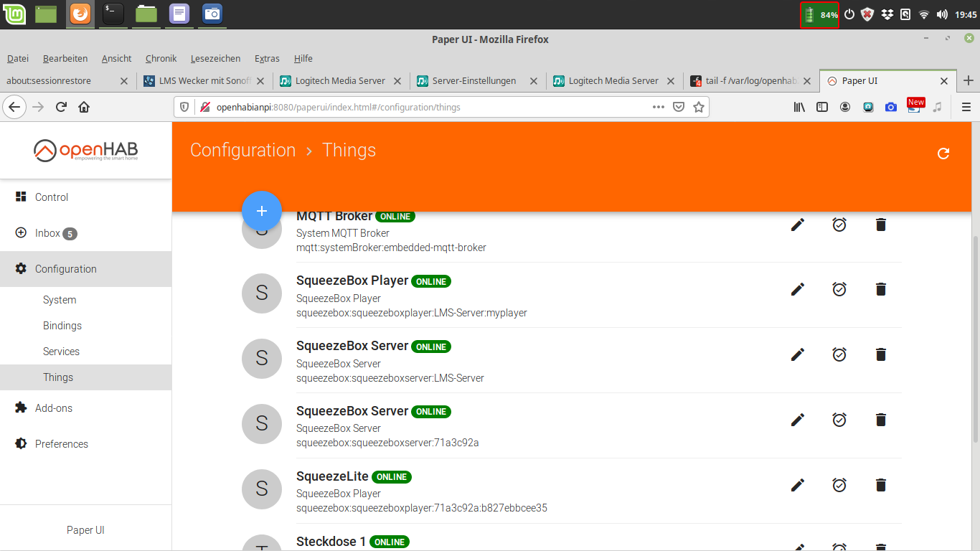Click the Configuration breadcrumb in header

(x=242, y=150)
